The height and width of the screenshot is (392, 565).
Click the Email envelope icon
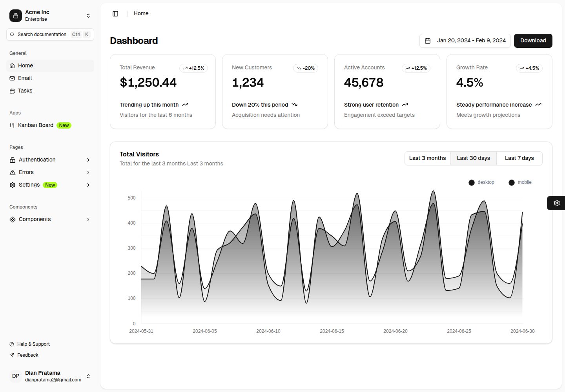pos(12,78)
